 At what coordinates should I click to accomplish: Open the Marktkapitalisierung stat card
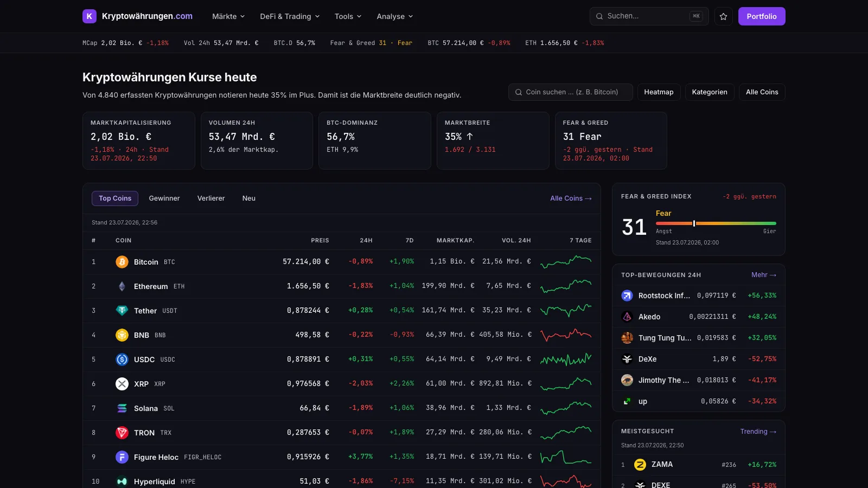139,141
